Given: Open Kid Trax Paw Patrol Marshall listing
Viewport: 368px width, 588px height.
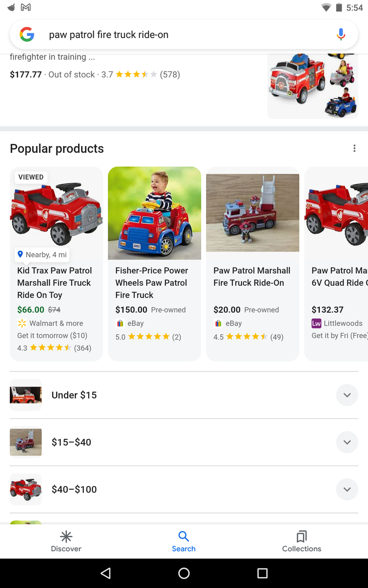Looking at the screenshot, I should point(54,283).
